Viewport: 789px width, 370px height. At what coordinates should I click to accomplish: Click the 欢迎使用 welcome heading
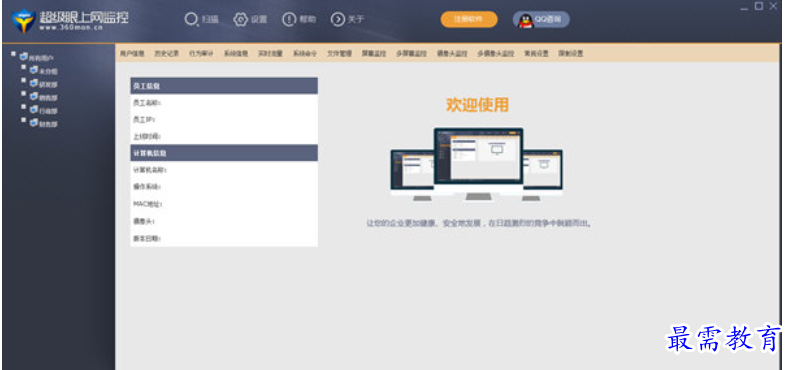point(477,105)
